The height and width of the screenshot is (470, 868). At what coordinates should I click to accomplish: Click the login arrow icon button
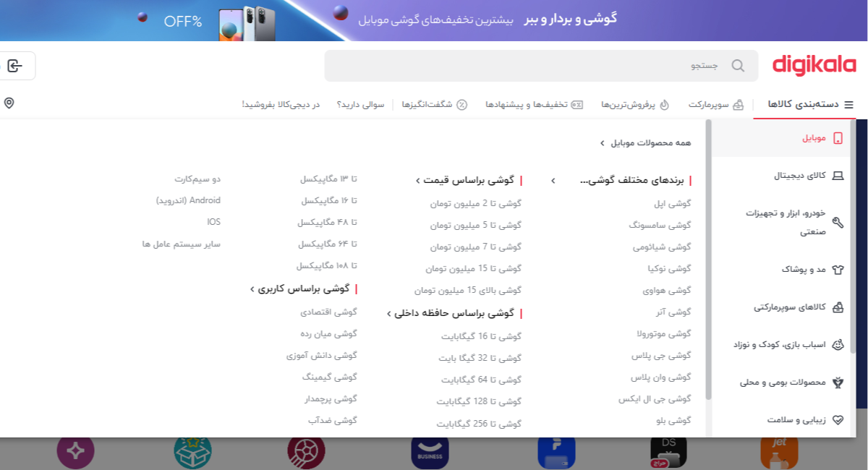tap(14, 66)
